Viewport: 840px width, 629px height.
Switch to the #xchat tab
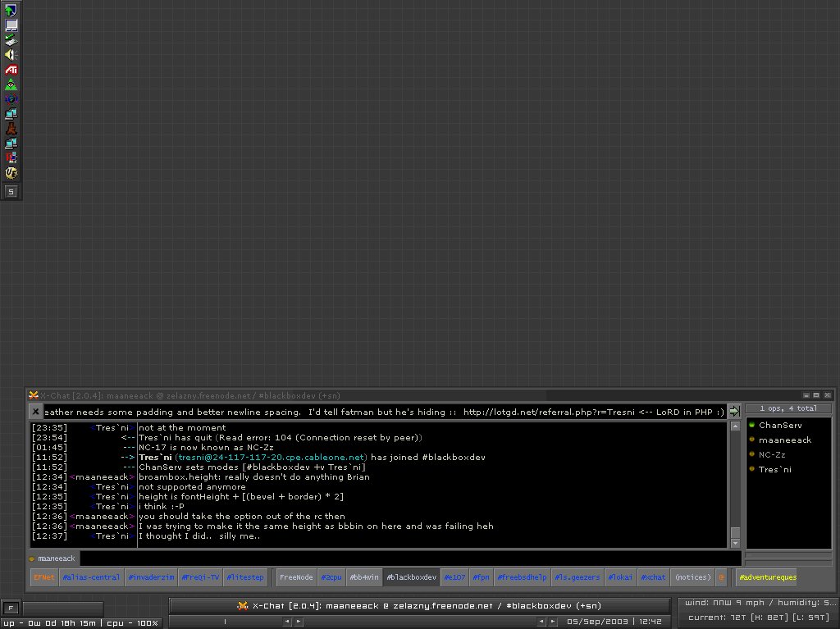click(x=654, y=577)
